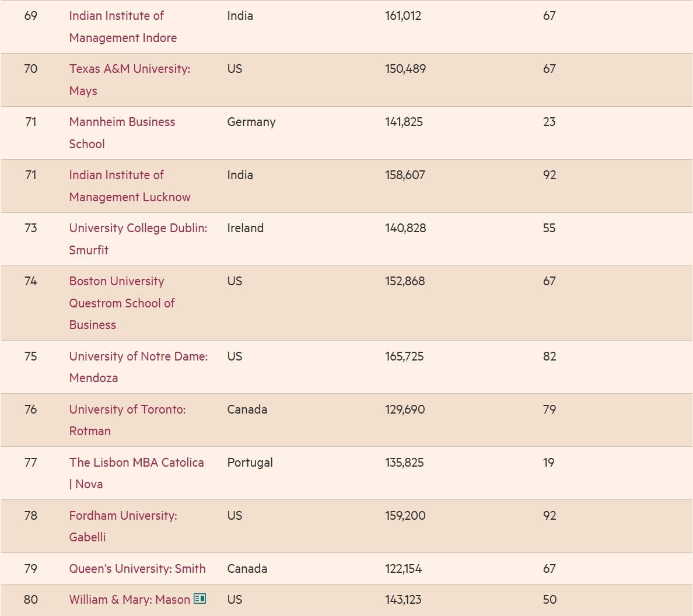
Task: Select rank 78 in the table
Action: point(30,515)
